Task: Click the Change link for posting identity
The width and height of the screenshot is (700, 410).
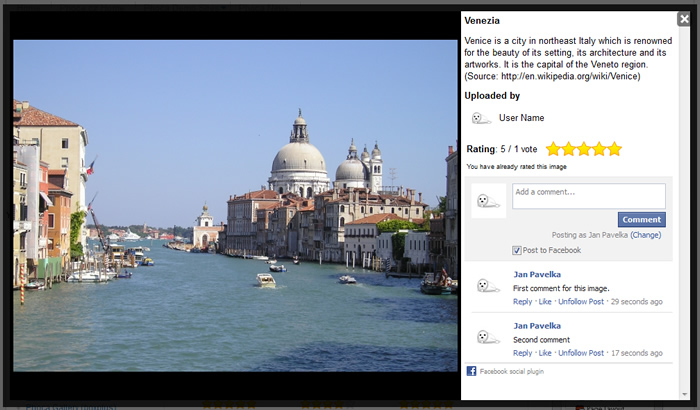Action: click(x=645, y=235)
